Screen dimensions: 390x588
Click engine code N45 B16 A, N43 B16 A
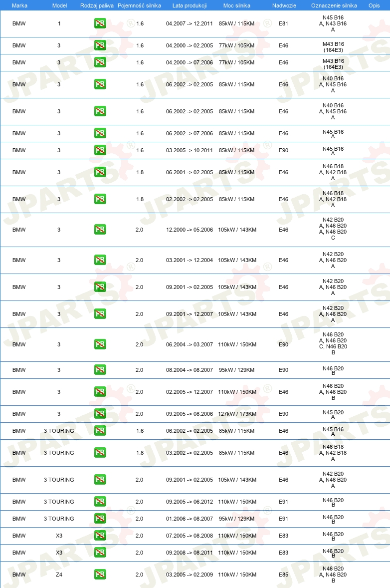tap(333, 23)
